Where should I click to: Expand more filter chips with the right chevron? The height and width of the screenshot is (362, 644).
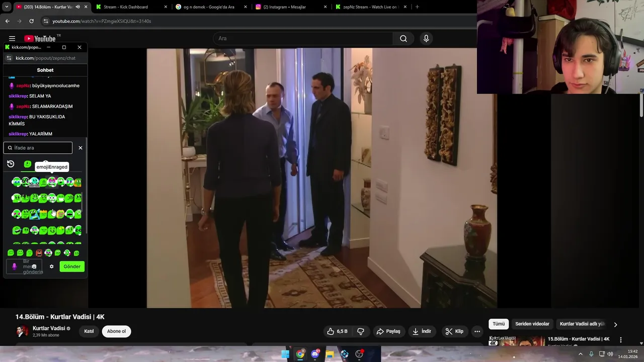coord(615,324)
